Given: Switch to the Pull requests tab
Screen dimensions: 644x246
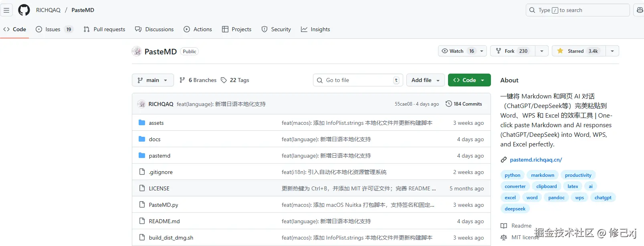Looking at the screenshot, I should click(x=105, y=29).
